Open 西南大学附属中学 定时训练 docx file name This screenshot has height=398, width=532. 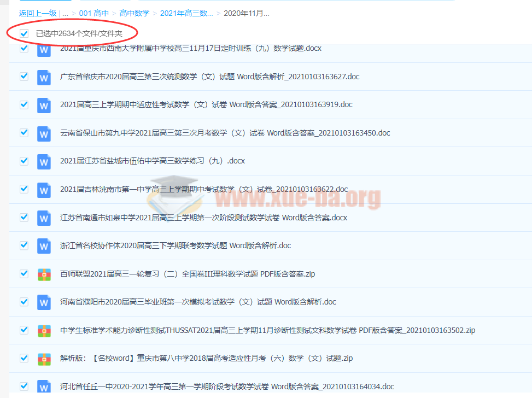coord(190,48)
